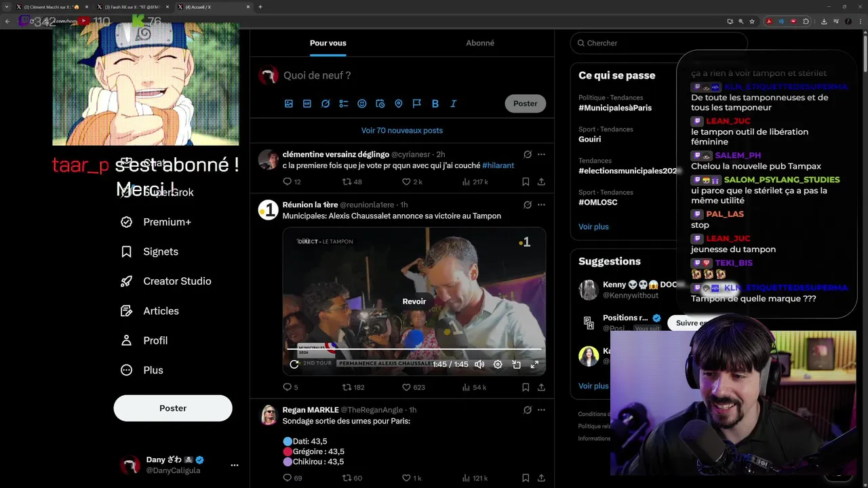Go to Profil in the sidebar
This screenshot has width=868, height=488.
pos(144,340)
